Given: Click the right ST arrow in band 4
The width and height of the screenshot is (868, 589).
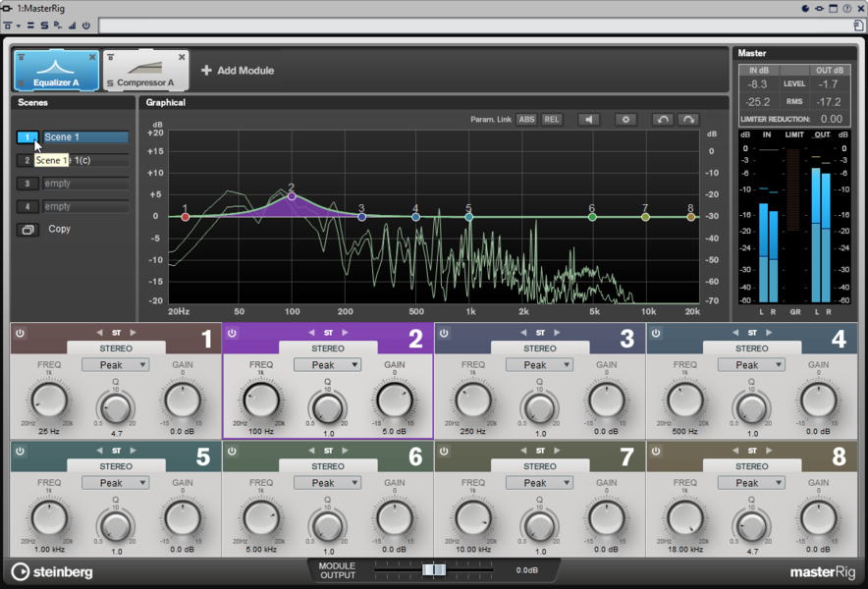Looking at the screenshot, I should (x=769, y=333).
